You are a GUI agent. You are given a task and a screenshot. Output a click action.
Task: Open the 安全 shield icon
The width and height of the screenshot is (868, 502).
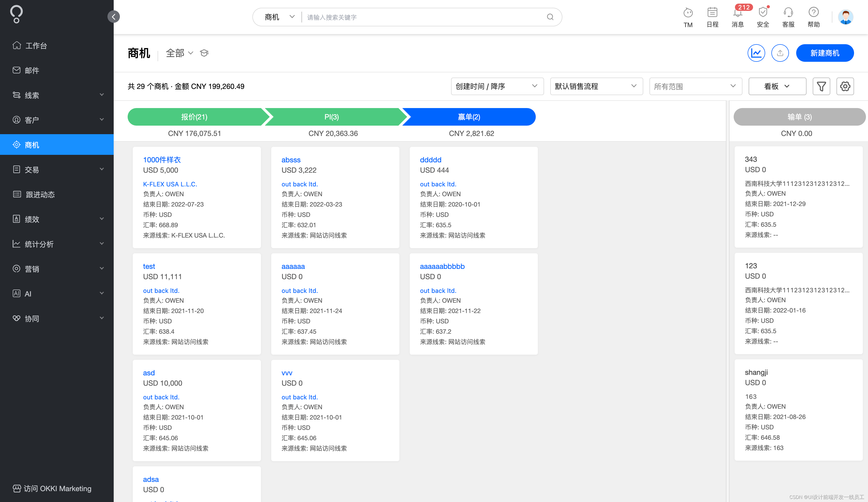(763, 17)
